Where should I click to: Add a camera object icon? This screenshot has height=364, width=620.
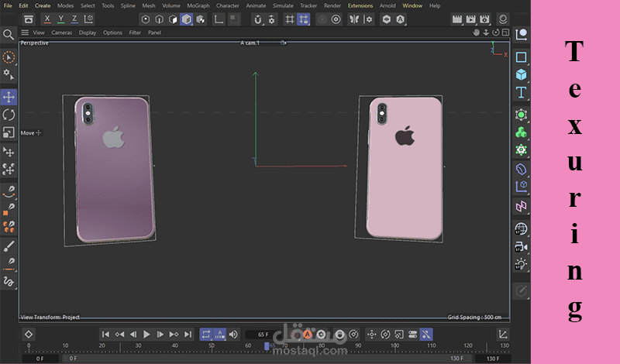pyautogui.click(x=521, y=247)
